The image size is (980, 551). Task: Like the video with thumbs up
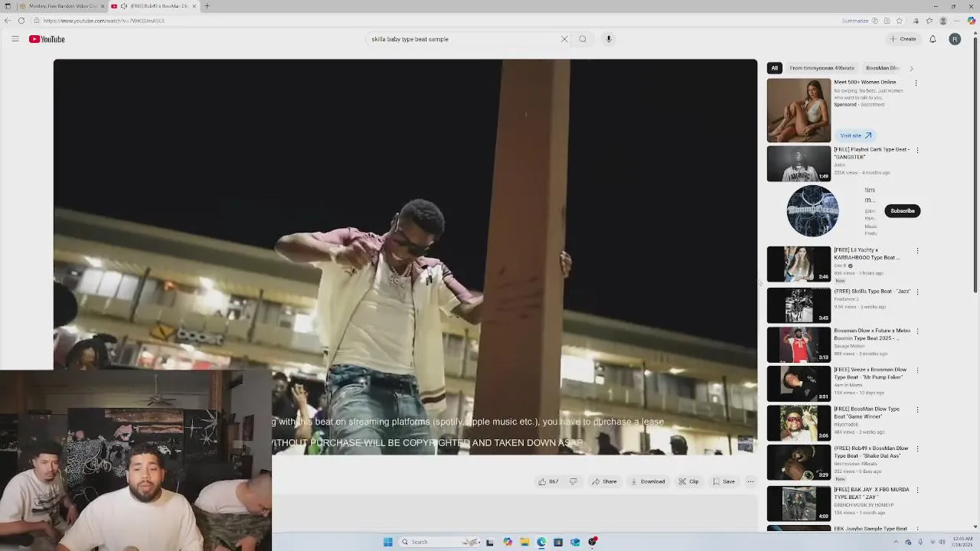click(548, 481)
